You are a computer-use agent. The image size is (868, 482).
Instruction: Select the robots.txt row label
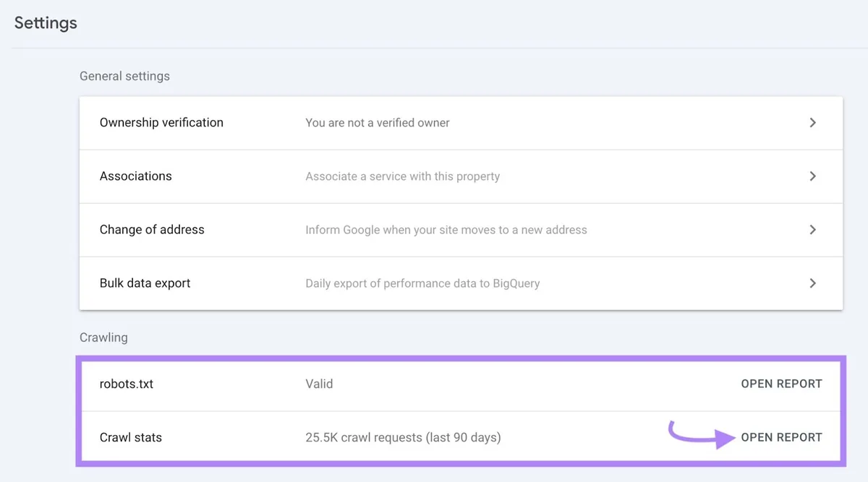point(127,384)
